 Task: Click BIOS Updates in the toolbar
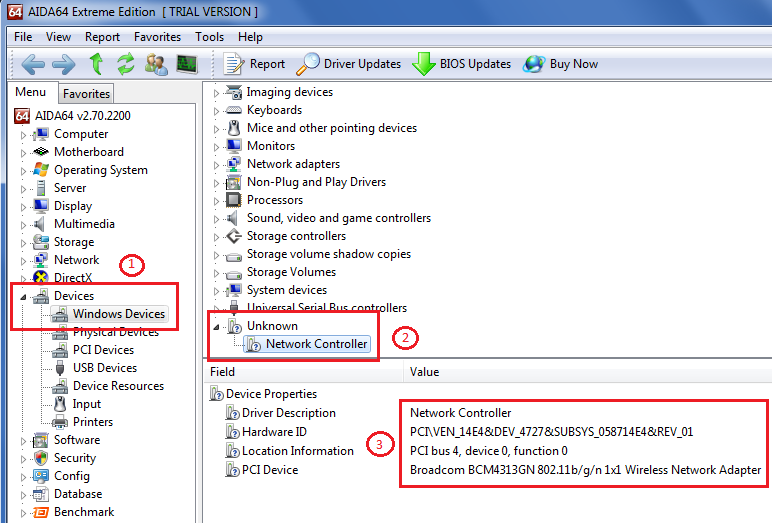point(461,64)
